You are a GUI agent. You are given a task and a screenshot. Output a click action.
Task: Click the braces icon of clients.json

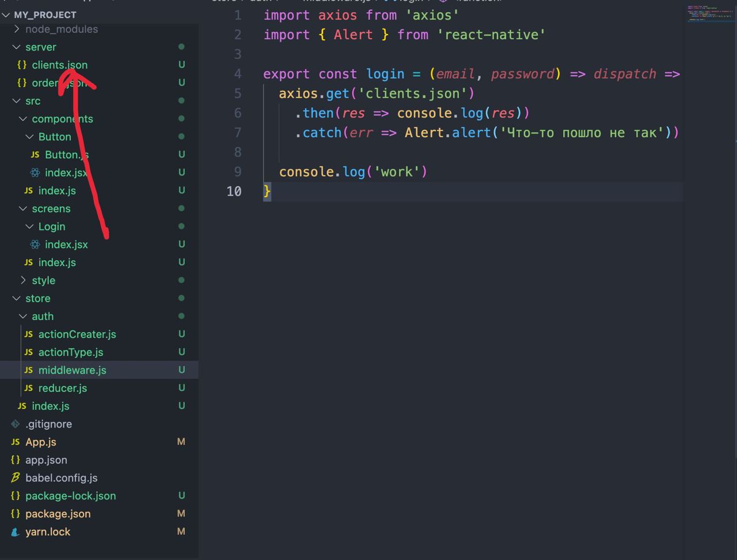tap(22, 65)
